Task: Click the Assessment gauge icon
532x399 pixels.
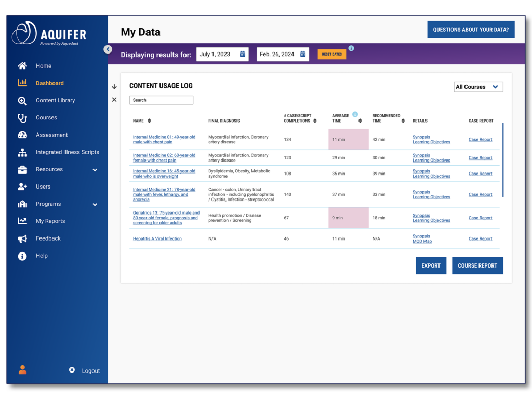Action: click(x=22, y=135)
